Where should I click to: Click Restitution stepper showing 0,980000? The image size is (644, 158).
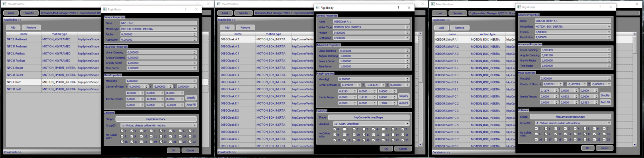point(408,38)
